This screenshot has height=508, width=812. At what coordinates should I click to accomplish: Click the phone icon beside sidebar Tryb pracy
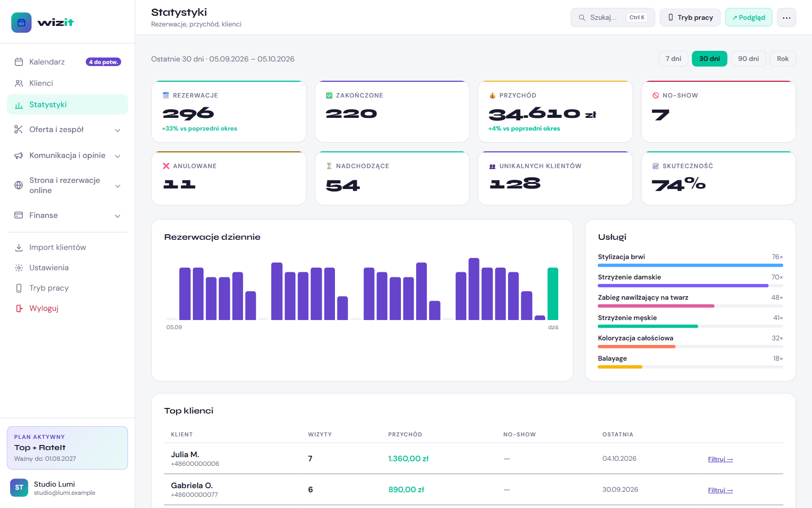coord(19,288)
